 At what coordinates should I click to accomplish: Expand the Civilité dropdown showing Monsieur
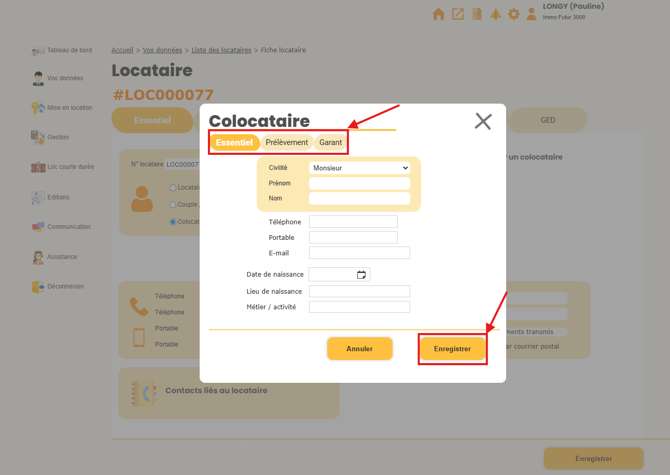coord(359,168)
